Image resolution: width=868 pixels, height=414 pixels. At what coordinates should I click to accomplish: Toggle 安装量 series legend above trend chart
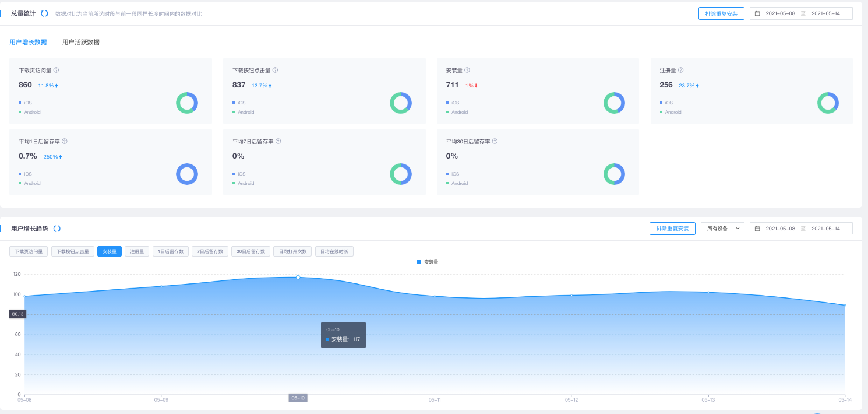pyautogui.click(x=427, y=262)
